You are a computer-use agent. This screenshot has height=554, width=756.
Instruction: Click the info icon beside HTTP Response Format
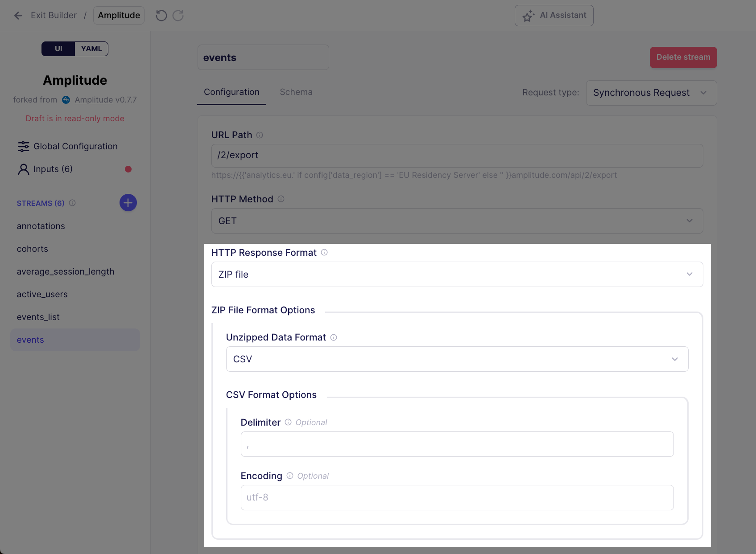pyautogui.click(x=324, y=252)
